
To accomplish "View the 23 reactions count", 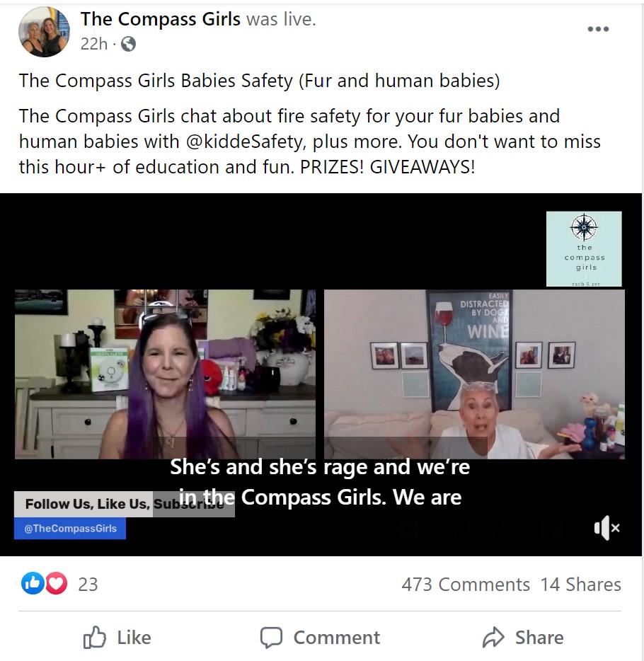I will tap(88, 585).
